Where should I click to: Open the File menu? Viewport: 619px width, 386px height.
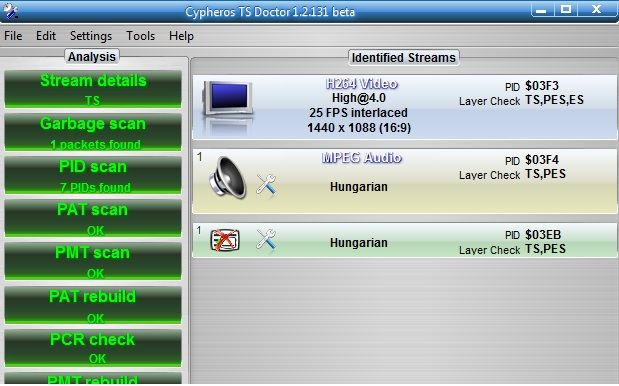click(x=13, y=36)
